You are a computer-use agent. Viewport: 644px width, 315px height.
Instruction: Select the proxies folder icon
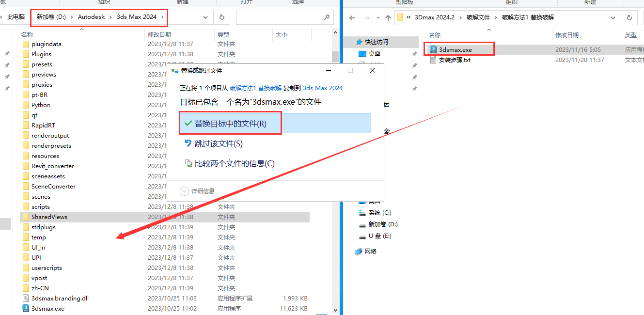coord(26,84)
